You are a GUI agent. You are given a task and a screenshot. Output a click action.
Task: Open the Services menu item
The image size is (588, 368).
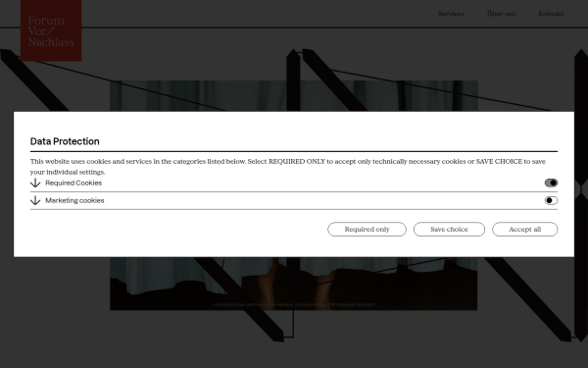click(451, 14)
